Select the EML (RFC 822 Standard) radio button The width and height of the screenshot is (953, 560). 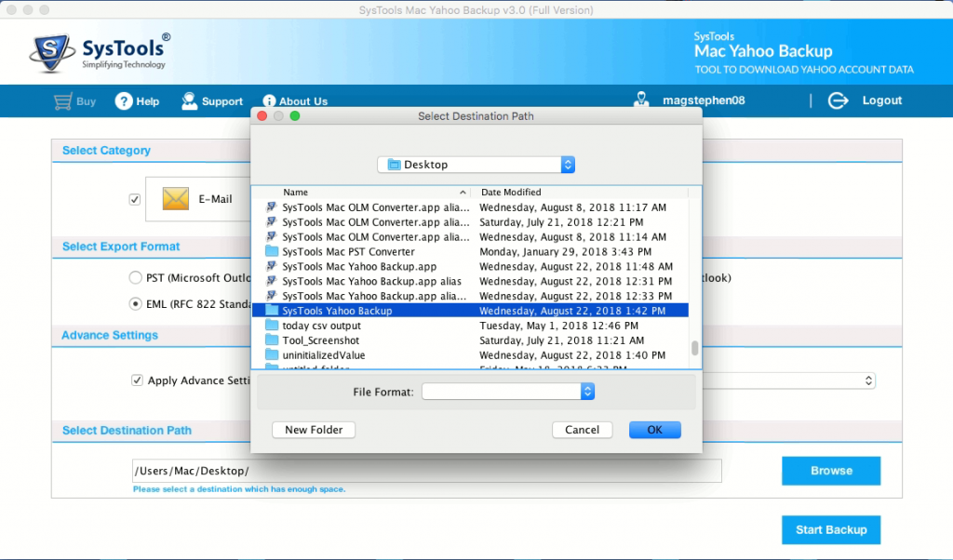click(136, 303)
